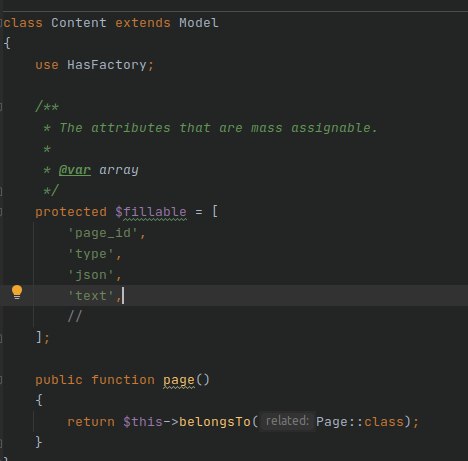This screenshot has height=461, width=468.
Task: Click the HasFactory trait name
Action: (x=107, y=65)
